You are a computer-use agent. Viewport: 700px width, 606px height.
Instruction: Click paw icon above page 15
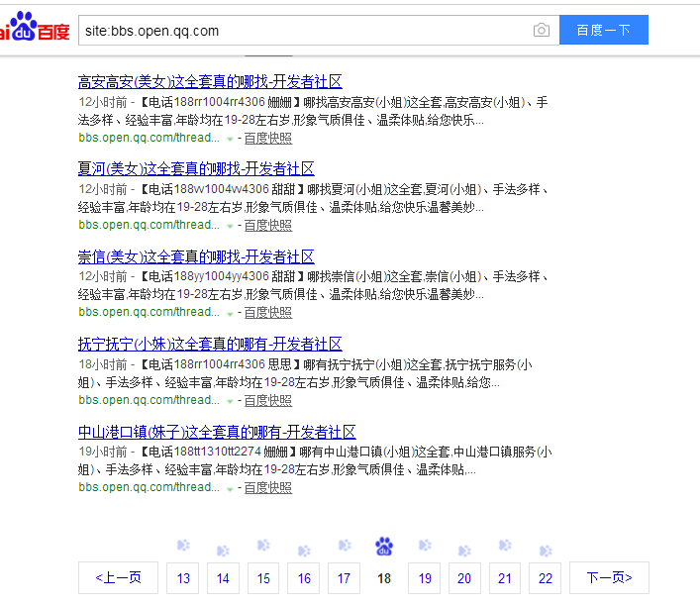(x=263, y=546)
